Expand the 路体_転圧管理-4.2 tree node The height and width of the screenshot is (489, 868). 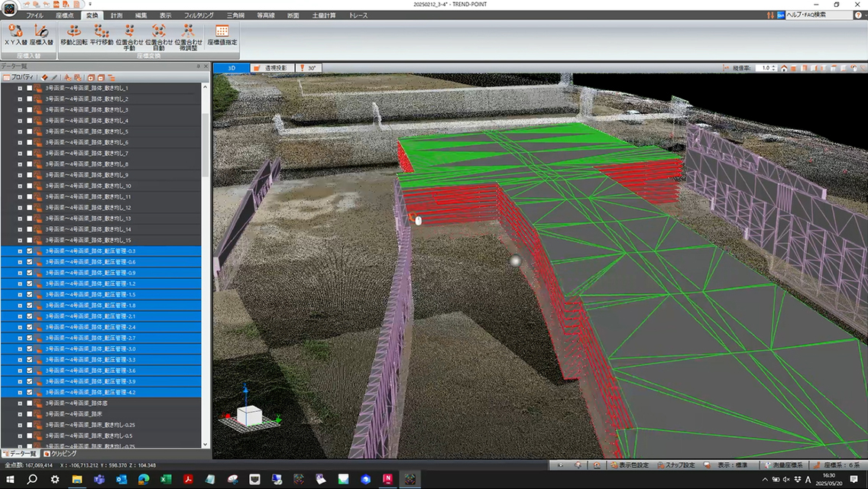coord(20,393)
